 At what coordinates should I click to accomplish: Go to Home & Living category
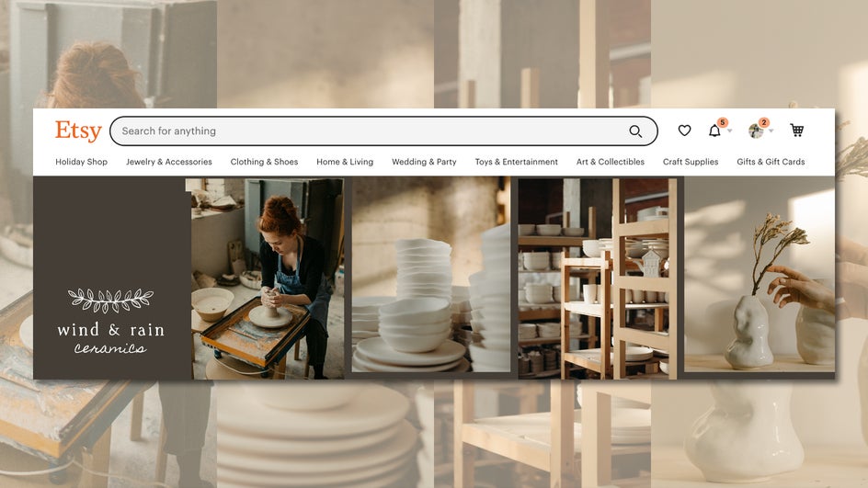pyautogui.click(x=345, y=162)
